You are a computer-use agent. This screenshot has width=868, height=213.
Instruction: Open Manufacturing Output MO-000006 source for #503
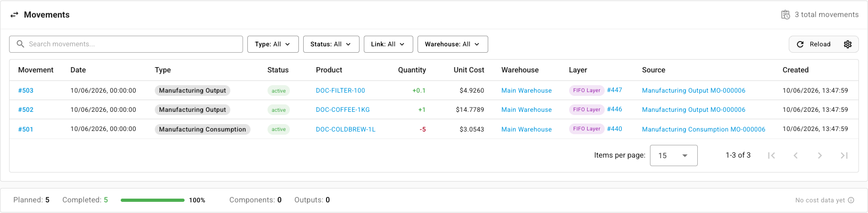694,91
